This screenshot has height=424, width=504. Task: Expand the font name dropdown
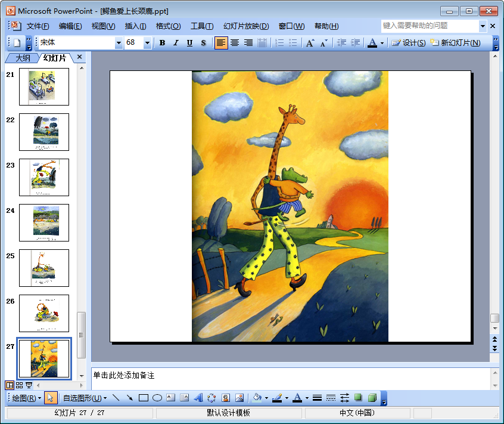(x=119, y=43)
